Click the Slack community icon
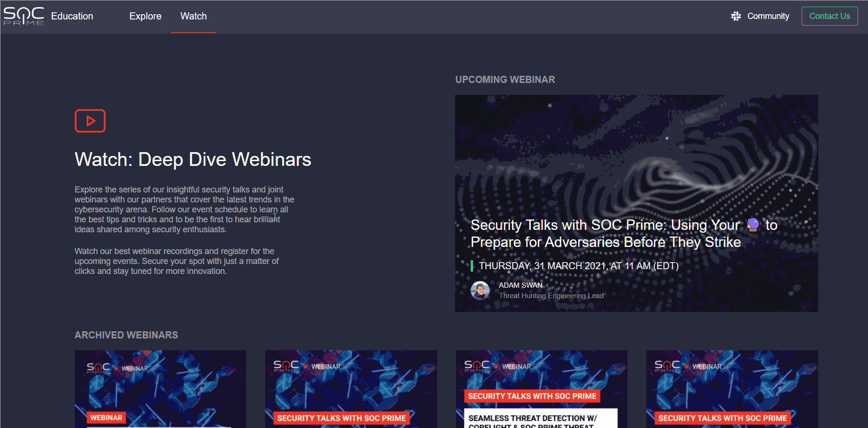The height and width of the screenshot is (428, 868). [x=736, y=16]
